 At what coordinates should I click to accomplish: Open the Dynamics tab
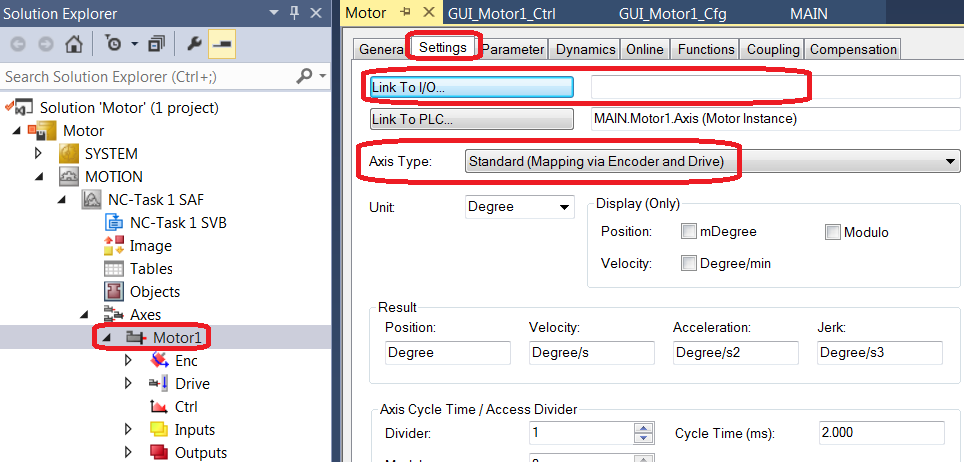[x=585, y=49]
